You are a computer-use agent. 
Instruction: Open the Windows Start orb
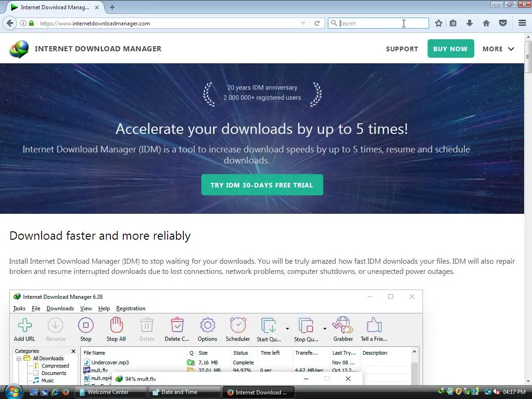[13, 392]
